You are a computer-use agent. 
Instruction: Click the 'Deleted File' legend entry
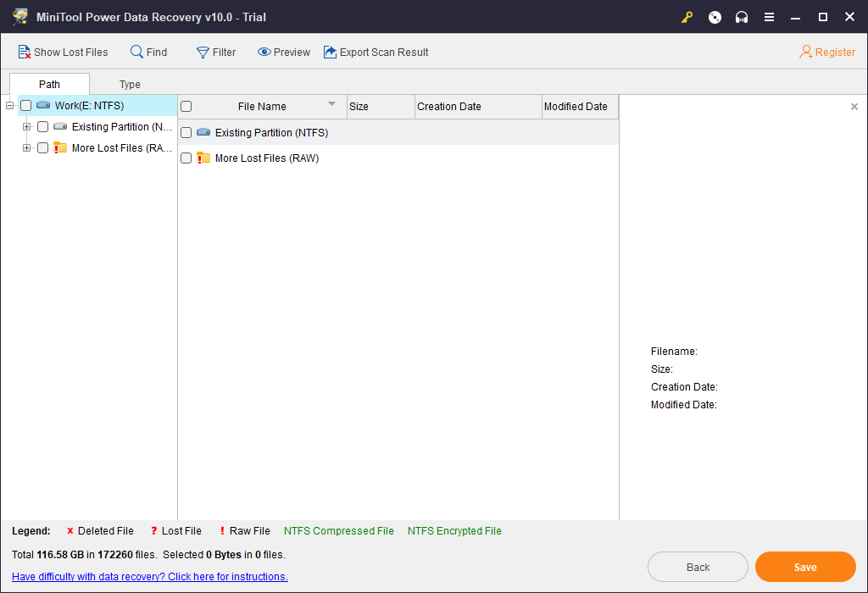tap(100, 531)
